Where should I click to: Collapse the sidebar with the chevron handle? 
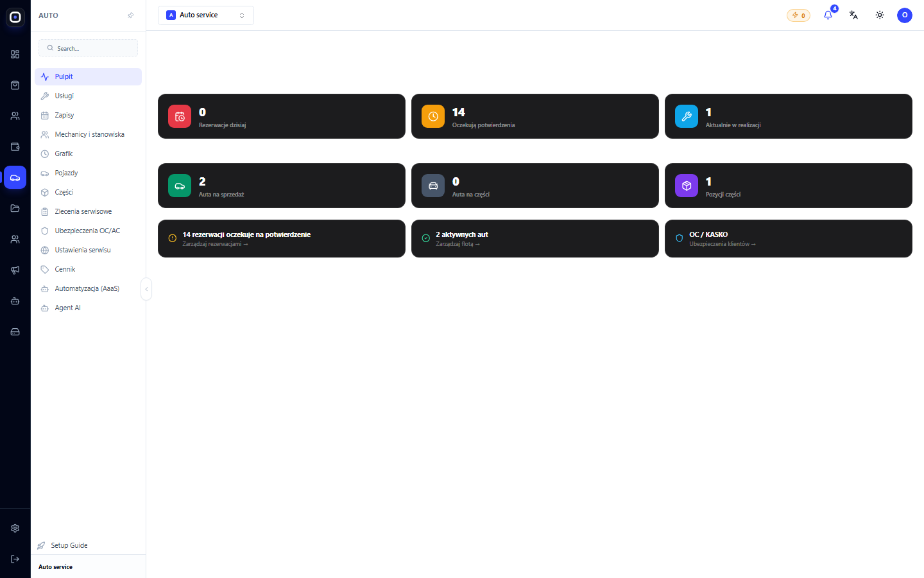(146, 289)
